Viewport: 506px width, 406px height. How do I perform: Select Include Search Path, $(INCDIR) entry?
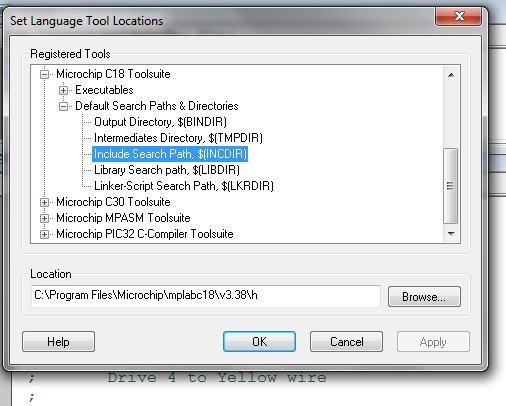170,154
